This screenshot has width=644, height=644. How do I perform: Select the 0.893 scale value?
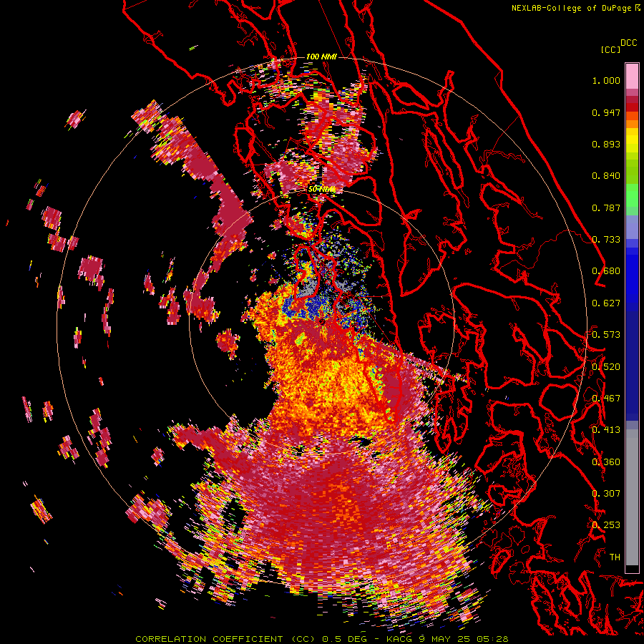coord(606,144)
